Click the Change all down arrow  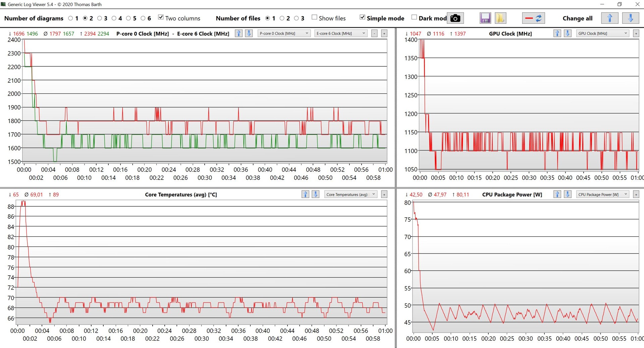(630, 18)
